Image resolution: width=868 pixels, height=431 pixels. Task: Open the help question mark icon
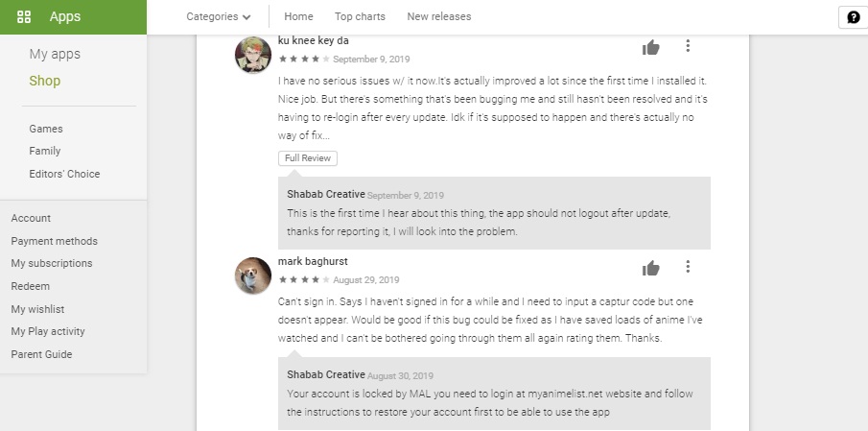coord(853,17)
